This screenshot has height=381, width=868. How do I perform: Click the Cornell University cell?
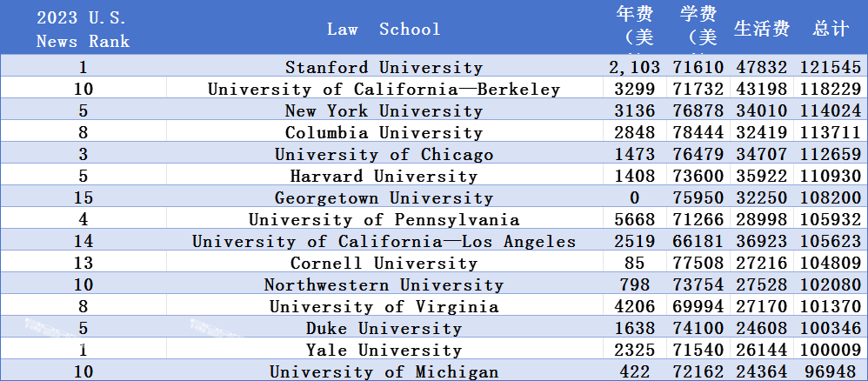[384, 263]
